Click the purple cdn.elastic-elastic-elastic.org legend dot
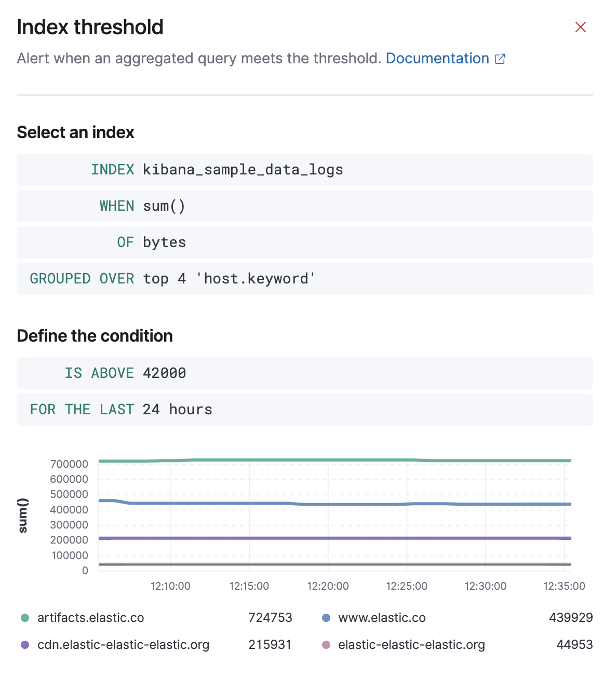This screenshot has height=677, width=616. [24, 644]
